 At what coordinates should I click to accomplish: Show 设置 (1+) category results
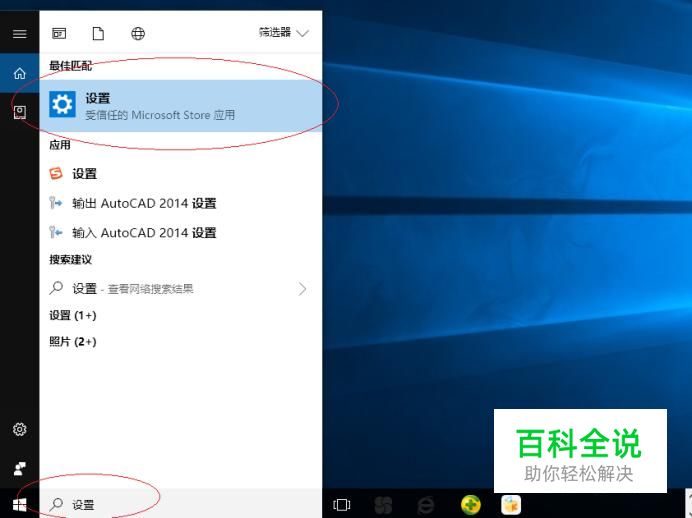(73, 315)
